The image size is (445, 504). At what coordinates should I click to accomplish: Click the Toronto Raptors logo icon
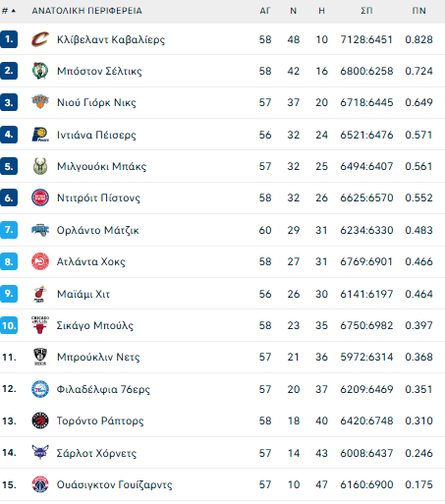tap(40, 420)
